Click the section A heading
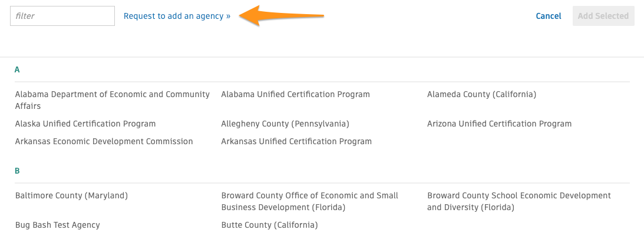 click(17, 69)
